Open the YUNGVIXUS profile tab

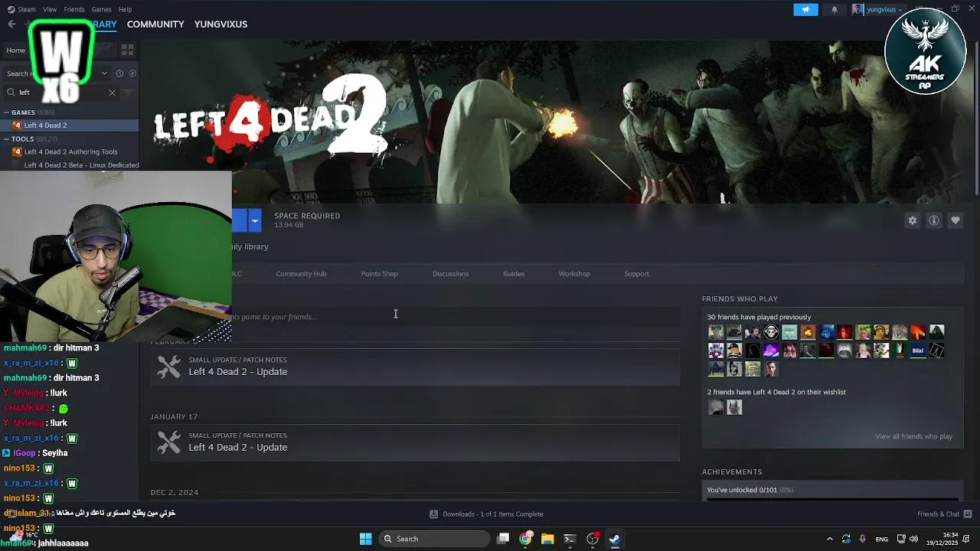tap(220, 24)
